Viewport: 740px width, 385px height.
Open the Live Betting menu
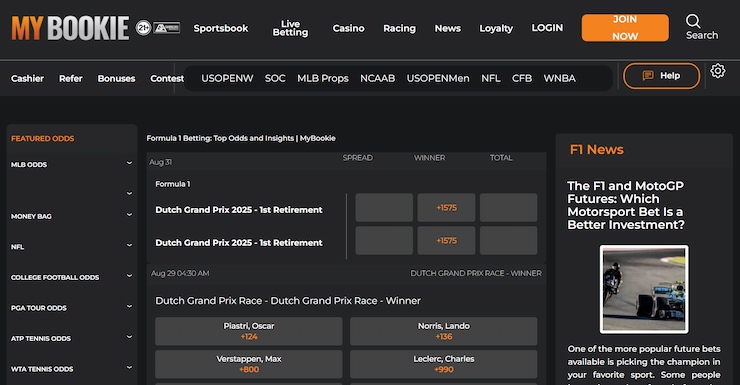pos(290,28)
